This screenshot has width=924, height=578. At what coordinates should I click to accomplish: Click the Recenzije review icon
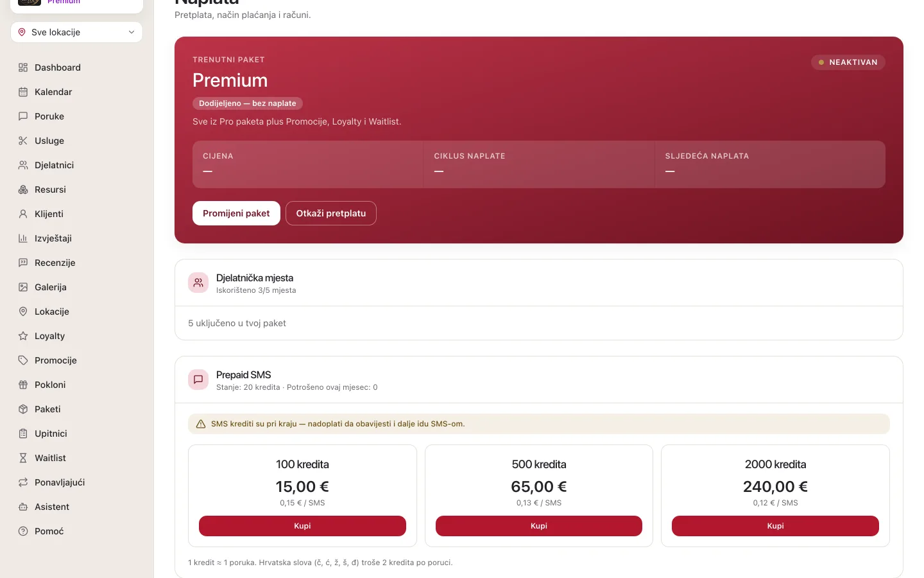point(23,263)
